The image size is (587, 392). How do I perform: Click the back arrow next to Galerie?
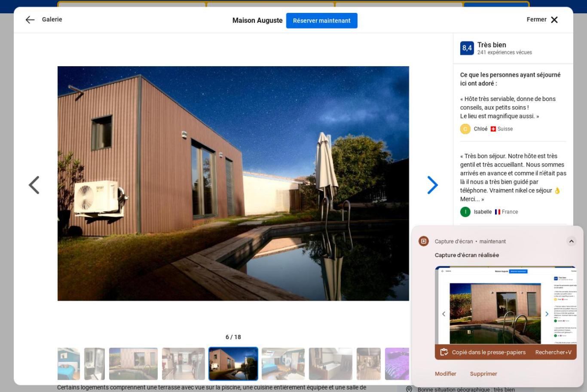tap(30, 20)
